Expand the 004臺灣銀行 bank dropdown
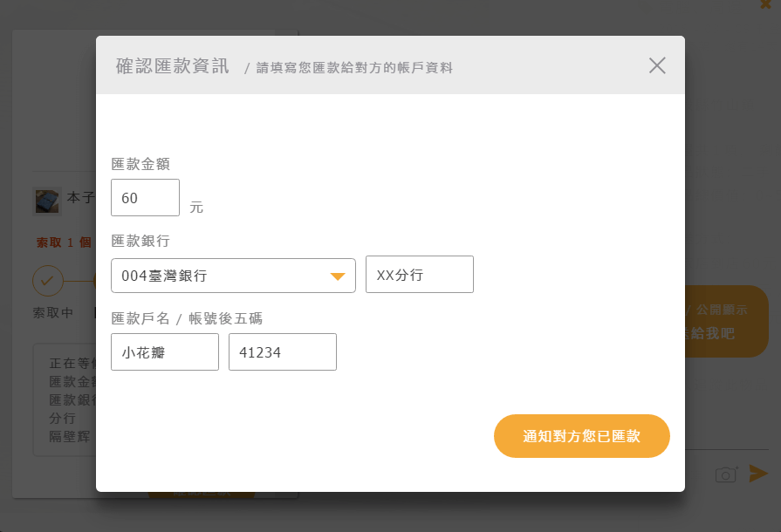 click(x=232, y=276)
